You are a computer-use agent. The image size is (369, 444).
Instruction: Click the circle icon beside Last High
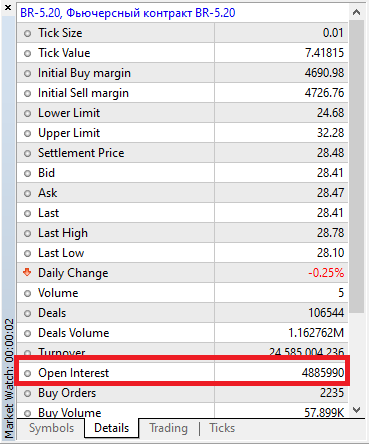[x=27, y=233]
